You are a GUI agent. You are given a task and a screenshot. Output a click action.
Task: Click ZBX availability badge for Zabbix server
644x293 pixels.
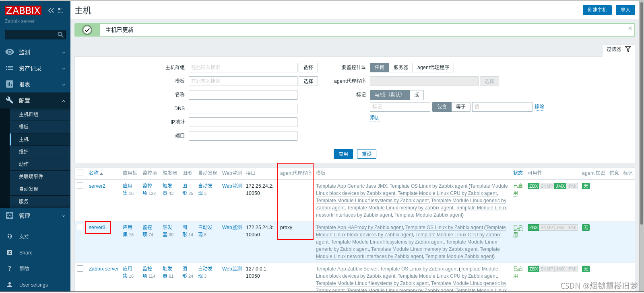(x=533, y=269)
